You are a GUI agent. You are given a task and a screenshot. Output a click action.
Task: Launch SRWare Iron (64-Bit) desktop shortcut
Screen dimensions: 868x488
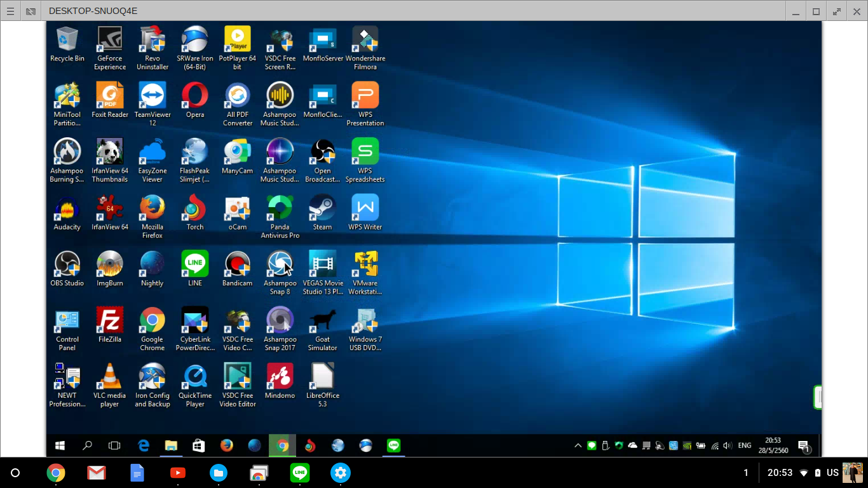pos(195,48)
